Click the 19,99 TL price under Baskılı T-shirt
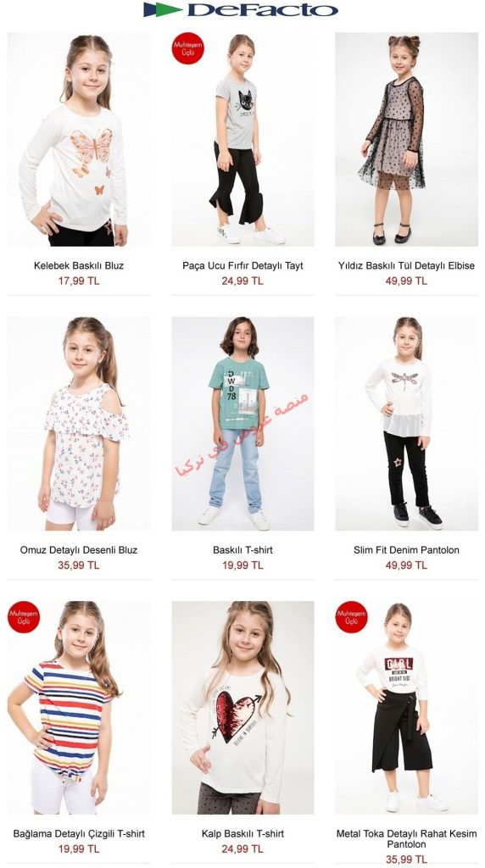This screenshot has height=868, width=485. coord(242,565)
